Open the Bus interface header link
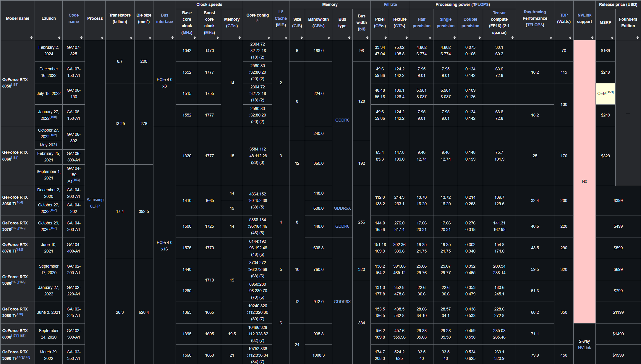The height and width of the screenshot is (364, 641). coord(164,18)
